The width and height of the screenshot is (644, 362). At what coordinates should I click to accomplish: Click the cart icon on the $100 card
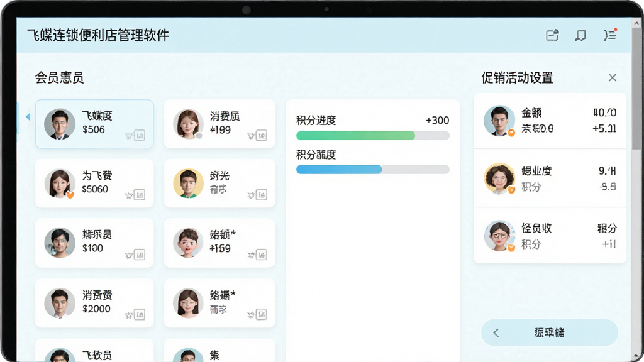[x=129, y=255]
